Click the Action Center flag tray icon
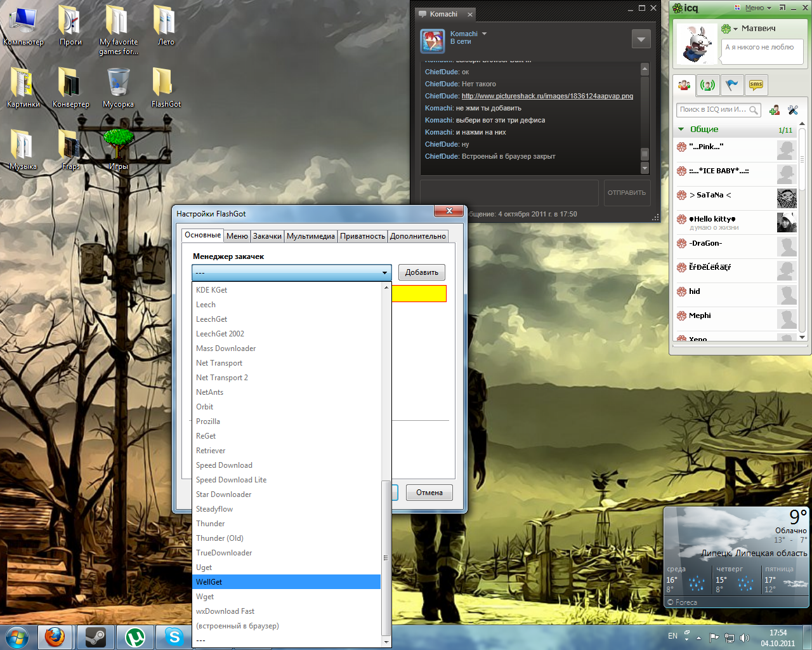 click(x=714, y=638)
